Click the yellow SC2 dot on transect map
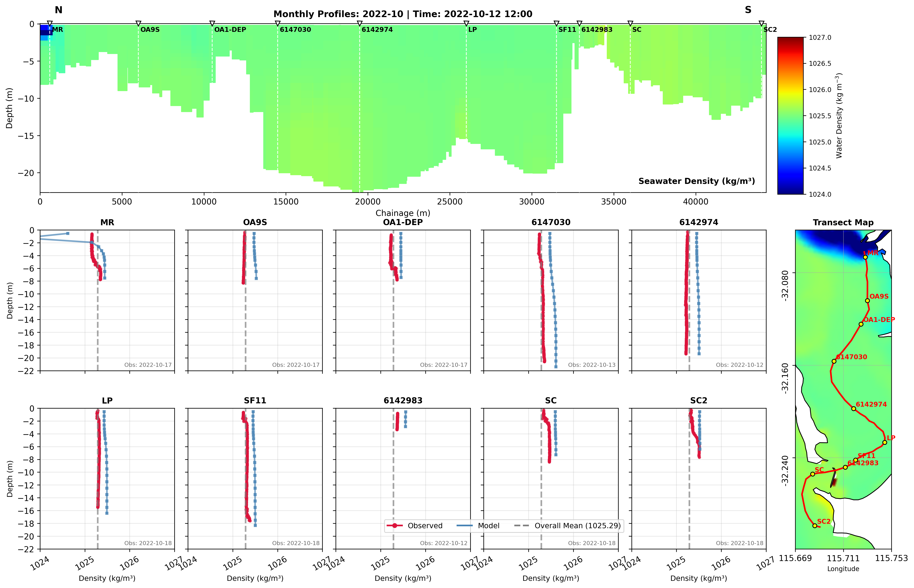 (815, 526)
